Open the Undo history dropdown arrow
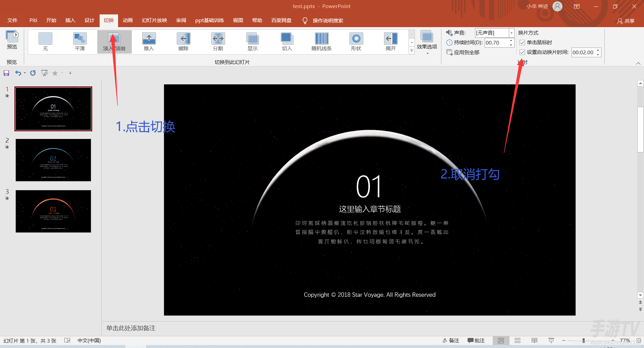This screenshot has width=644, height=348. (25, 73)
